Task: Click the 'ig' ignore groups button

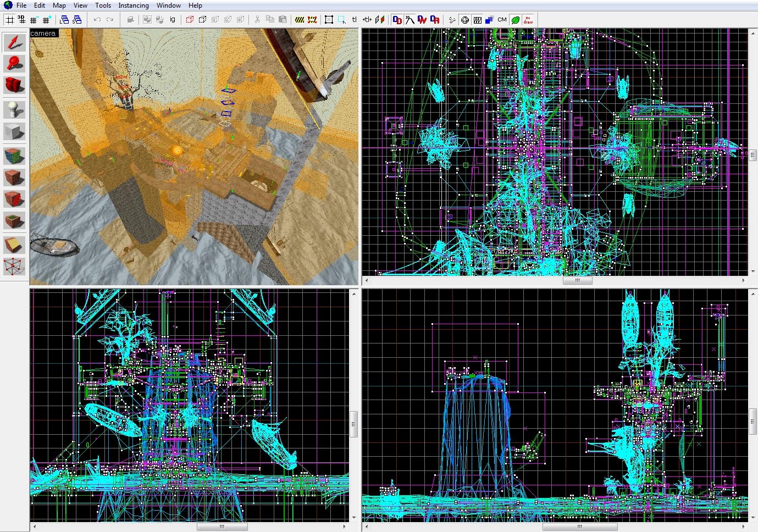Action: [x=173, y=20]
